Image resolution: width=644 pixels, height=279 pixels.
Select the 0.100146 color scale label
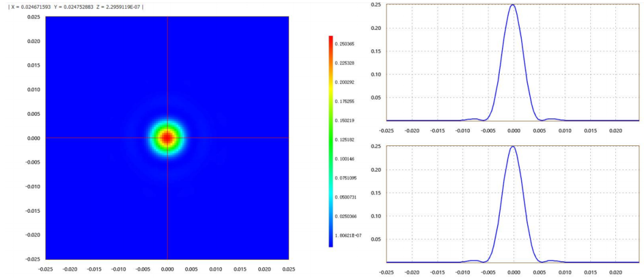click(x=343, y=159)
